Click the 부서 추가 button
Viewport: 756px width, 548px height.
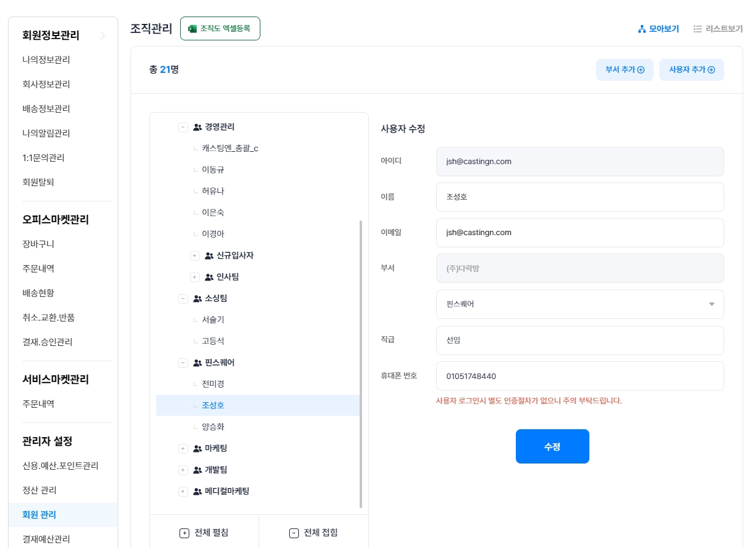pyautogui.click(x=624, y=70)
